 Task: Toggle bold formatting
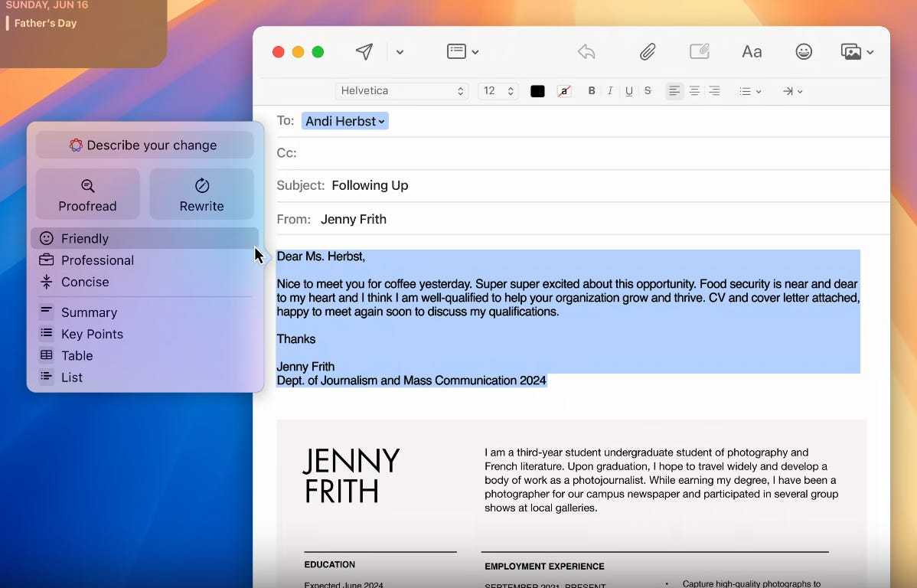pos(591,90)
